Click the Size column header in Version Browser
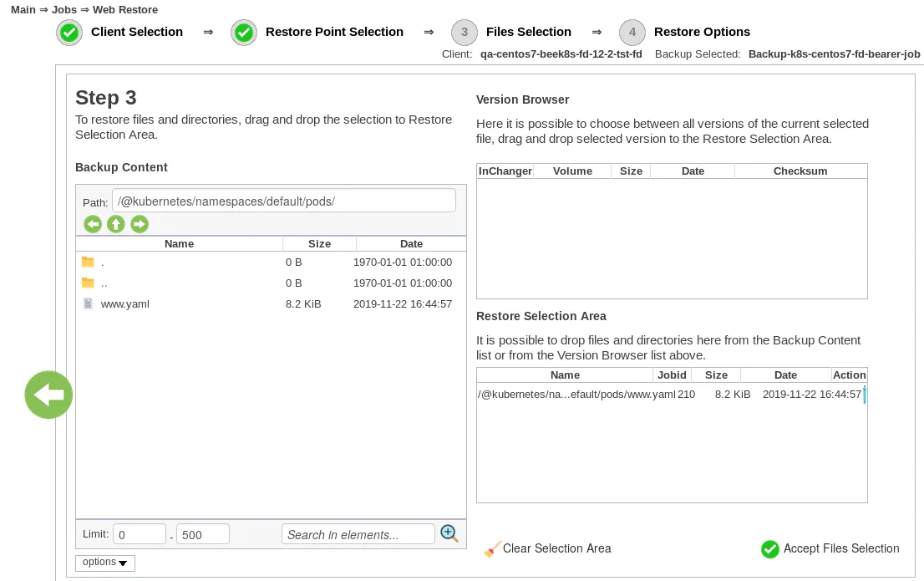Image resolution: width=924 pixels, height=581 pixels. point(631,171)
